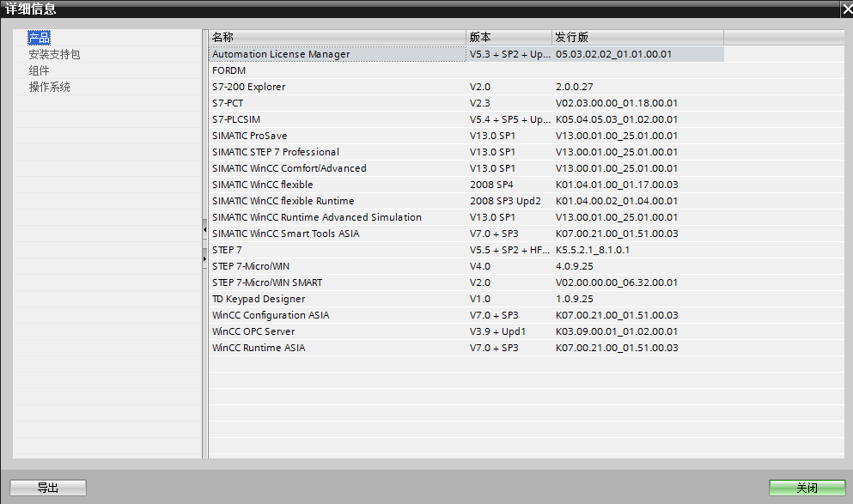Image resolution: width=853 pixels, height=504 pixels.
Task: Click release V02.00.00.00_06.32.00.01
Action: click(617, 282)
